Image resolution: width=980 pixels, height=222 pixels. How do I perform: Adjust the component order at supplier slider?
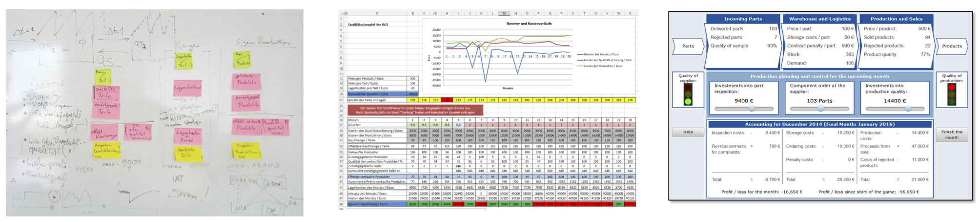(x=819, y=109)
